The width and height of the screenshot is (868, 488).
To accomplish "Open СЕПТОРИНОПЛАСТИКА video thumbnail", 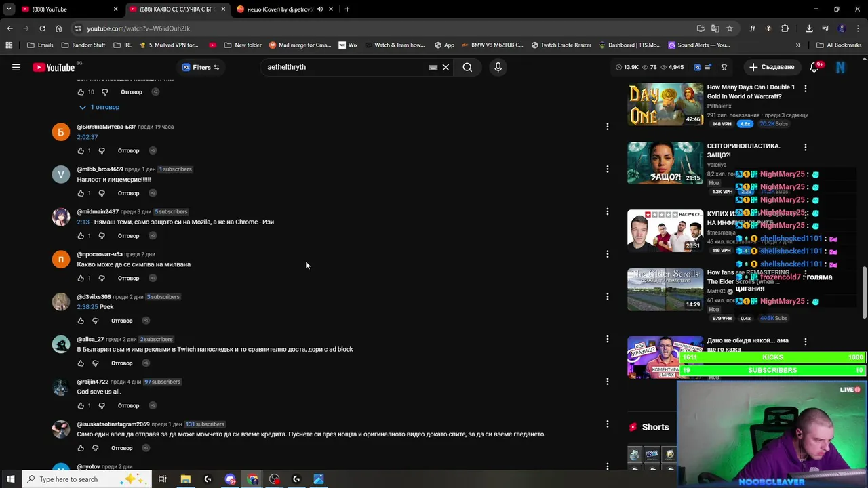I will [665, 163].
